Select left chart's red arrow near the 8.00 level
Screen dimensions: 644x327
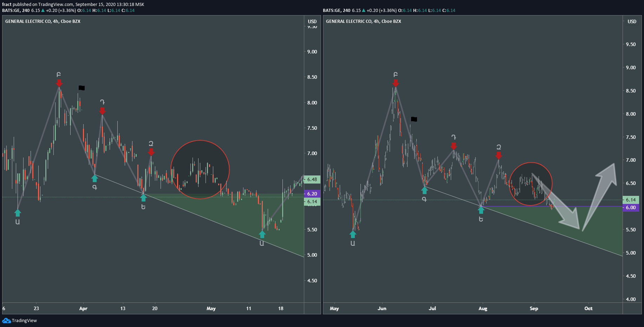[x=102, y=111]
